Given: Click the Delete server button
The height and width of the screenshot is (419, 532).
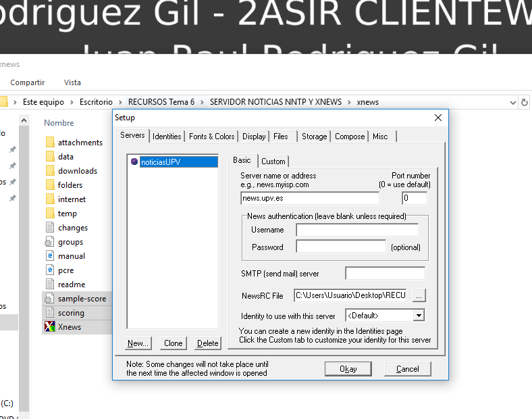Looking at the screenshot, I should tap(208, 343).
